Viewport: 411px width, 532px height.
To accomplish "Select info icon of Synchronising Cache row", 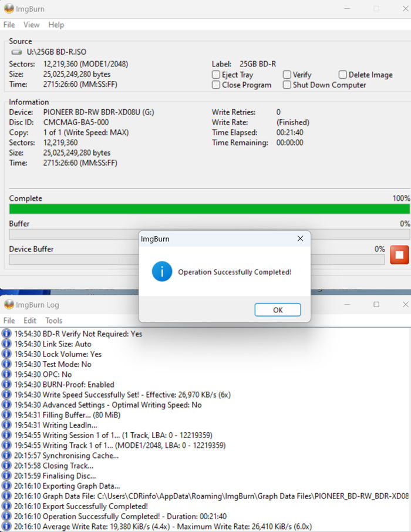I will point(6,455).
